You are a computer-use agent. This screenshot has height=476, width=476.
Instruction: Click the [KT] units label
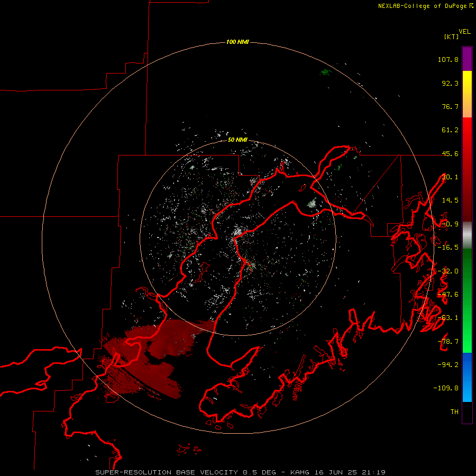452,36
